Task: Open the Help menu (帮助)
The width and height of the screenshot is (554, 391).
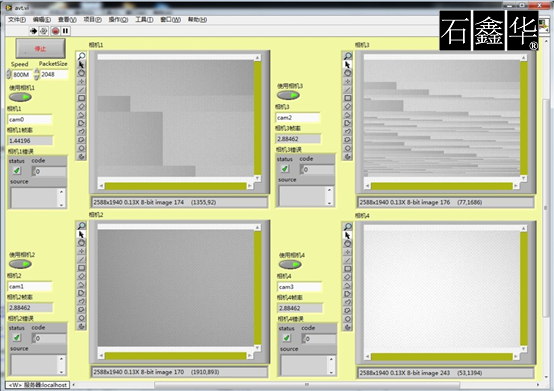Action: tap(197, 20)
